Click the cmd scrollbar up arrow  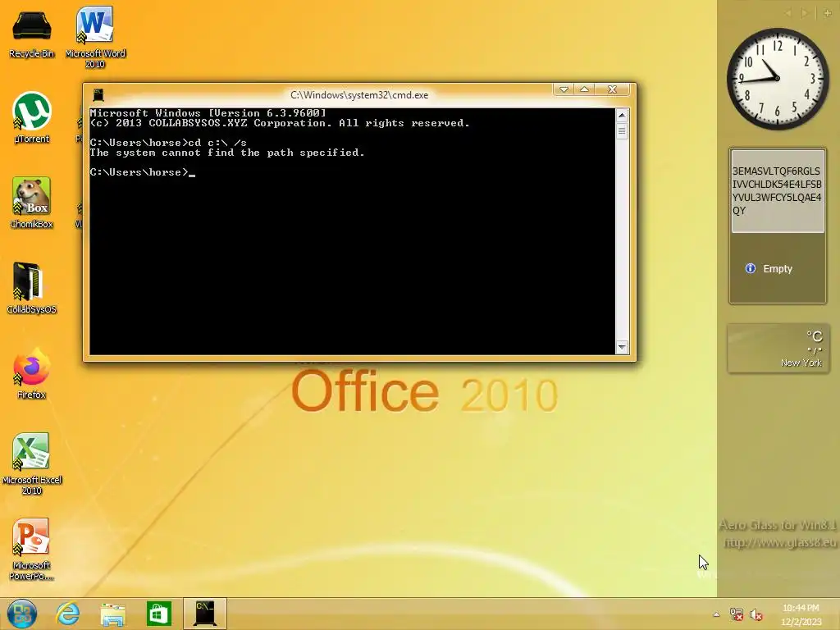coord(622,115)
